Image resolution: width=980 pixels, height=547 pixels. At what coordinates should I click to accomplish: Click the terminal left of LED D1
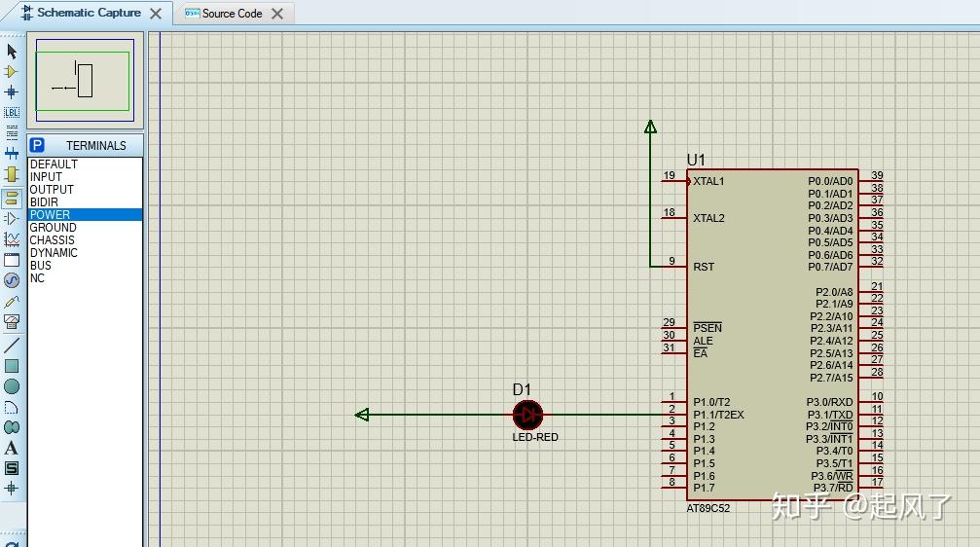pos(362,415)
